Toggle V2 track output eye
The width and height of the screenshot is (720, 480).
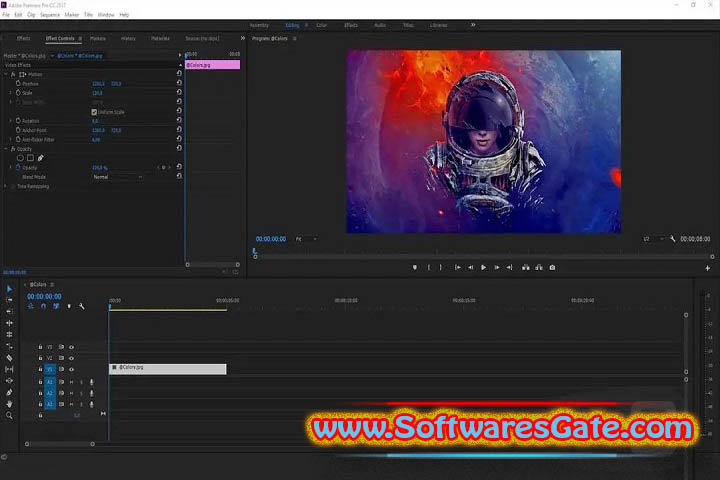72,358
